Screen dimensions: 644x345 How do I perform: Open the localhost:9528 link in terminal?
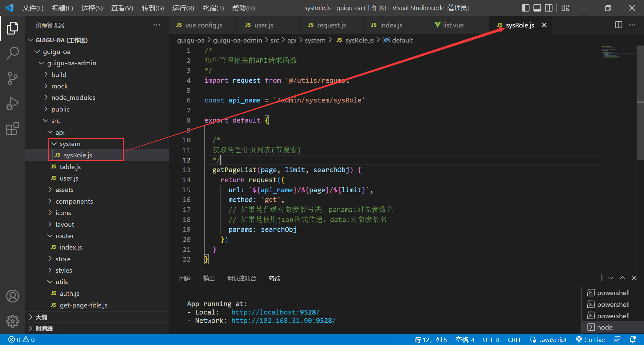pos(275,312)
